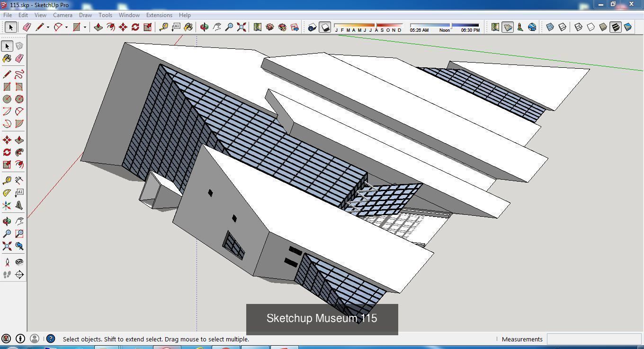This screenshot has height=349, width=644.
Task: Choose the Freehand drawing tool
Action: 19,74
